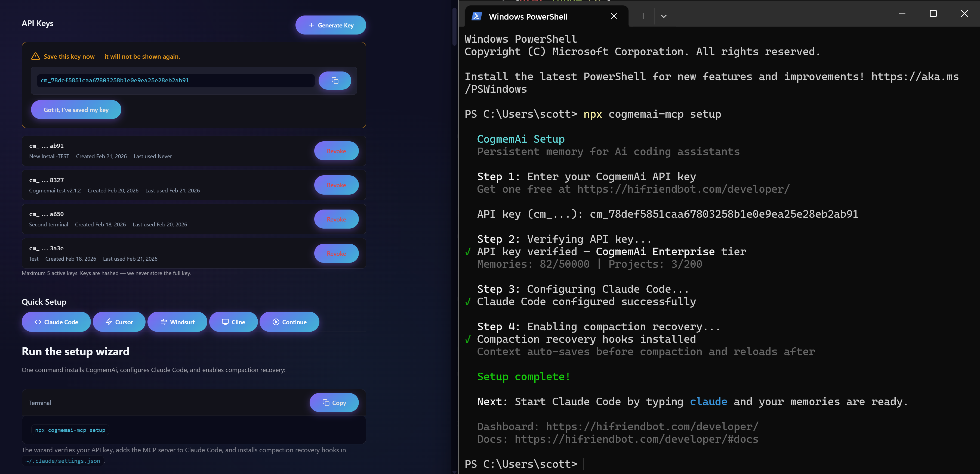980x474 pixels.
Task: Click Got it, I've saved my key
Action: coord(76,110)
